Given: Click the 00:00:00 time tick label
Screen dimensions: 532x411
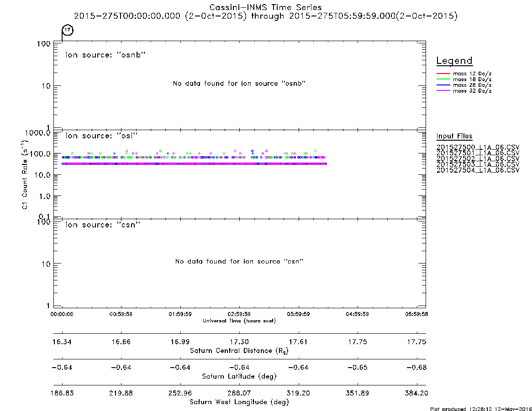Looking at the screenshot, I should point(62,314).
